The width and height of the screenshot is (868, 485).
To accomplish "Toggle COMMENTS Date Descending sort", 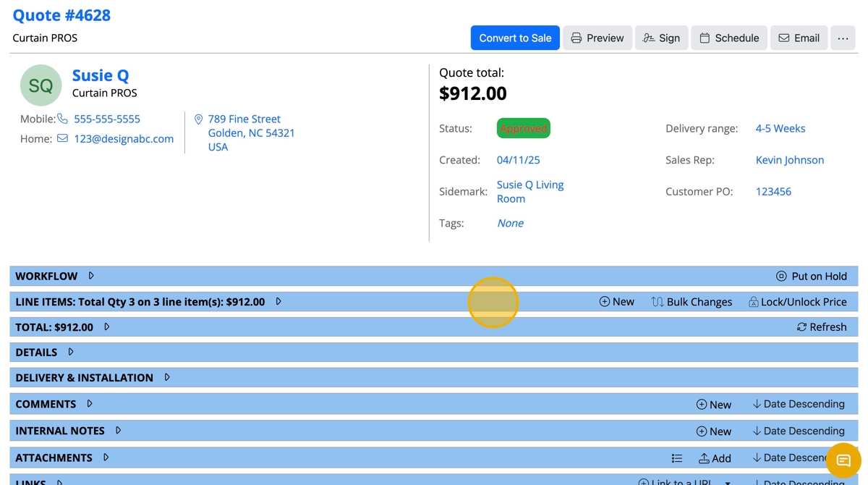I will tap(799, 404).
